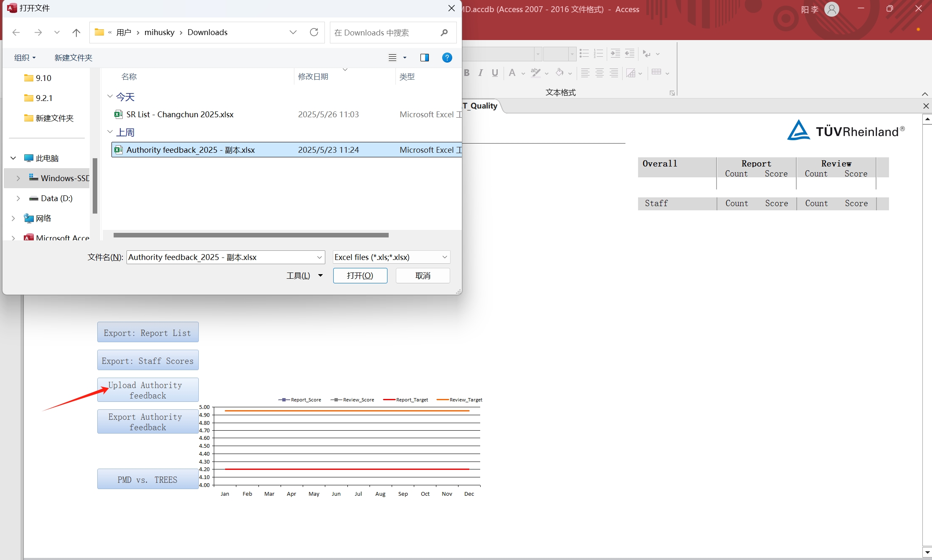Collapse 此电脑 tree node
932x560 pixels.
pyautogui.click(x=13, y=158)
